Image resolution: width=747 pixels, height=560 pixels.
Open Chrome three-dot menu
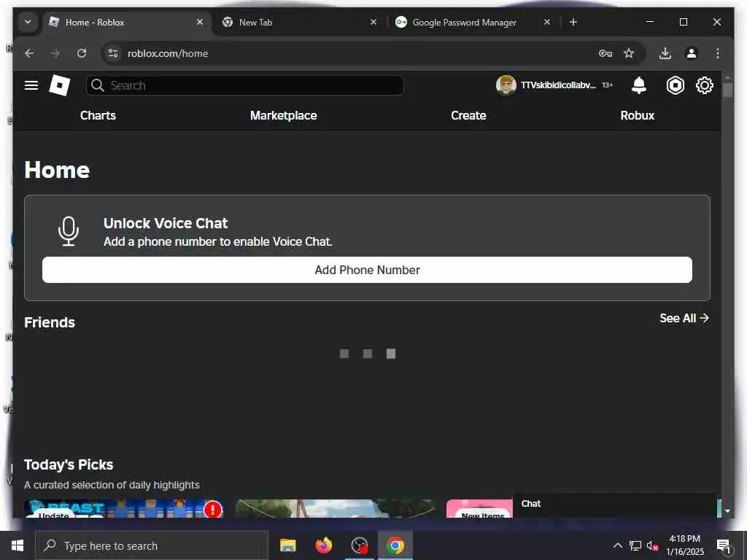[718, 53]
